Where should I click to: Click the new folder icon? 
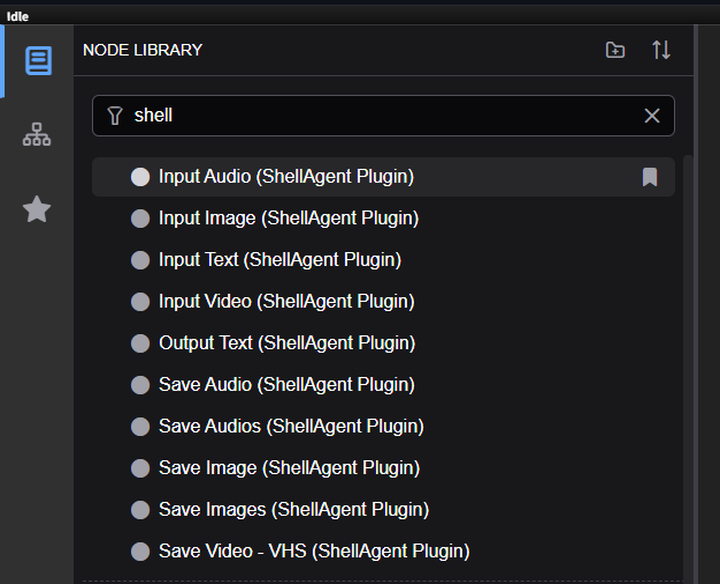615,50
